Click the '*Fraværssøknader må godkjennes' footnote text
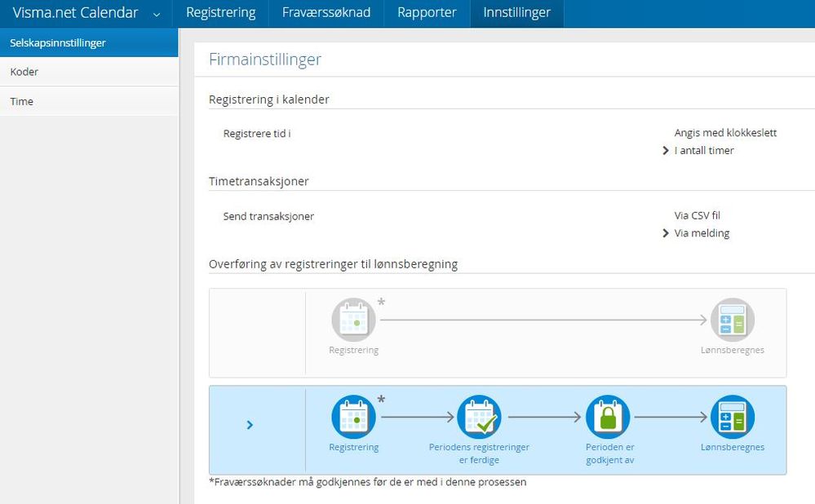This screenshot has height=504, width=815. coord(367,482)
